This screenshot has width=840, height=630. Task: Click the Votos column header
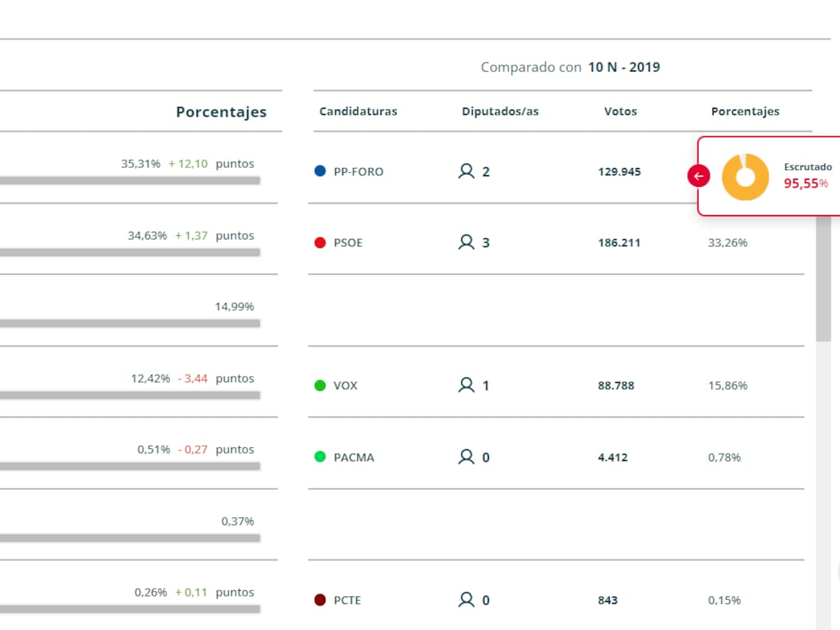pyautogui.click(x=620, y=111)
